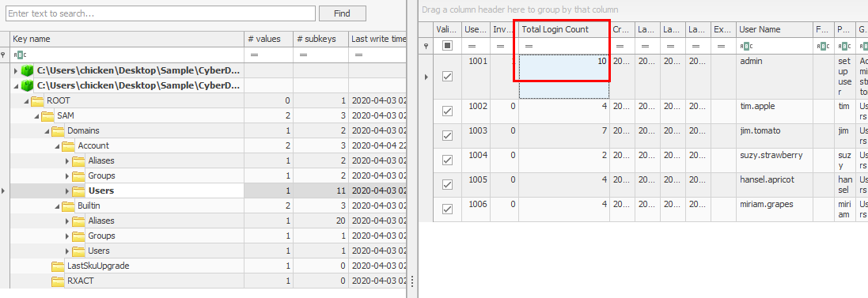868x298 pixels.
Task: Collapse the Domains tree node
Action: click(x=47, y=131)
